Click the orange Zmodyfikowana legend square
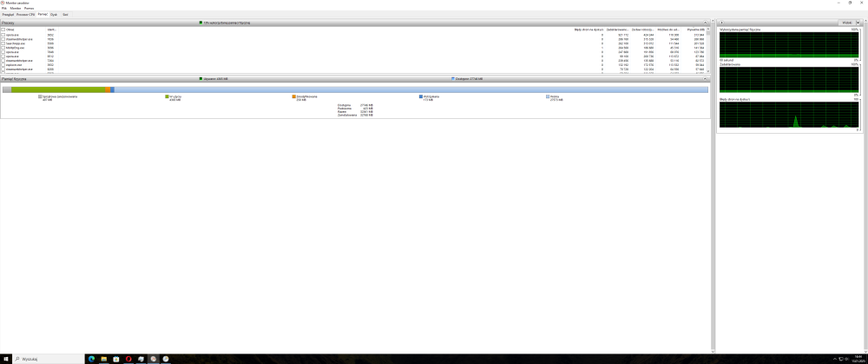Image resolution: width=868 pixels, height=364 pixels. point(294,96)
